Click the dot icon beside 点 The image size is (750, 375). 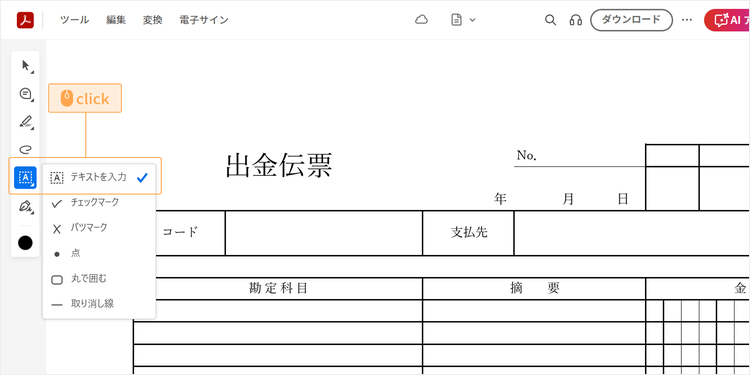tap(57, 255)
